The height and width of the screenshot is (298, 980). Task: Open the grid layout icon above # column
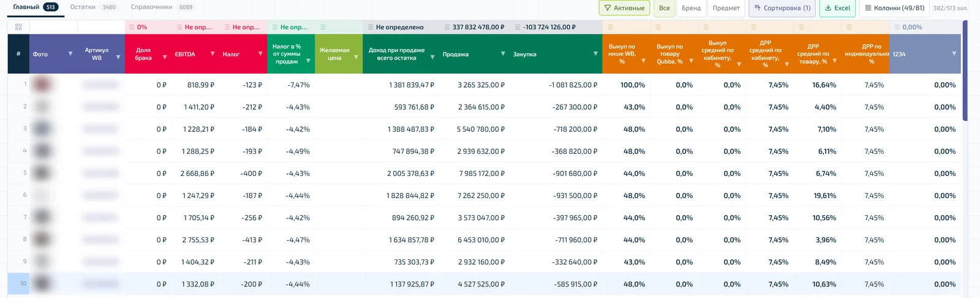coord(18,27)
